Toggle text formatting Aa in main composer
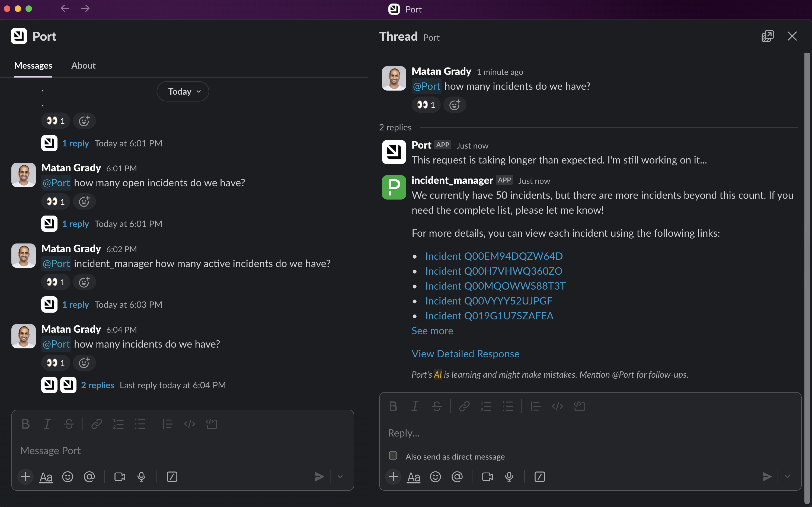812x507 pixels. click(46, 476)
